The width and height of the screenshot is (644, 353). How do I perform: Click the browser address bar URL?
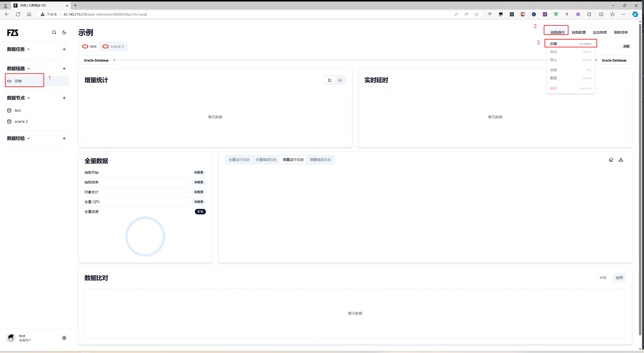coord(105,14)
